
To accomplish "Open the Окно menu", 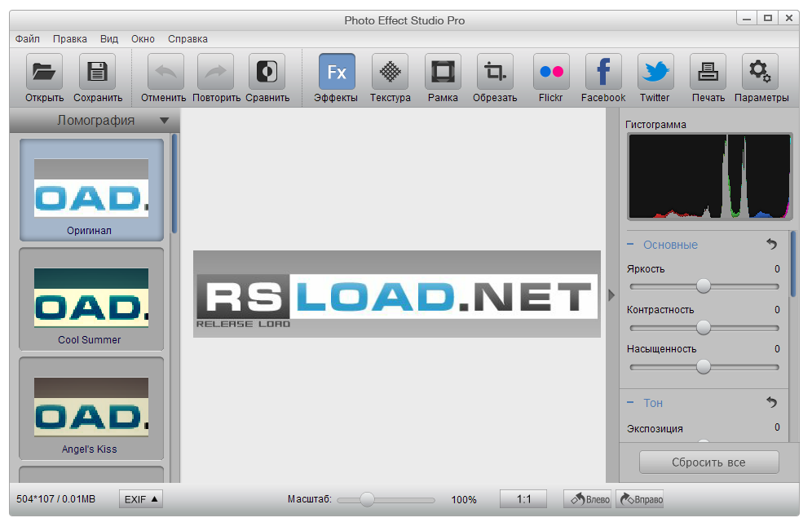I will (143, 39).
